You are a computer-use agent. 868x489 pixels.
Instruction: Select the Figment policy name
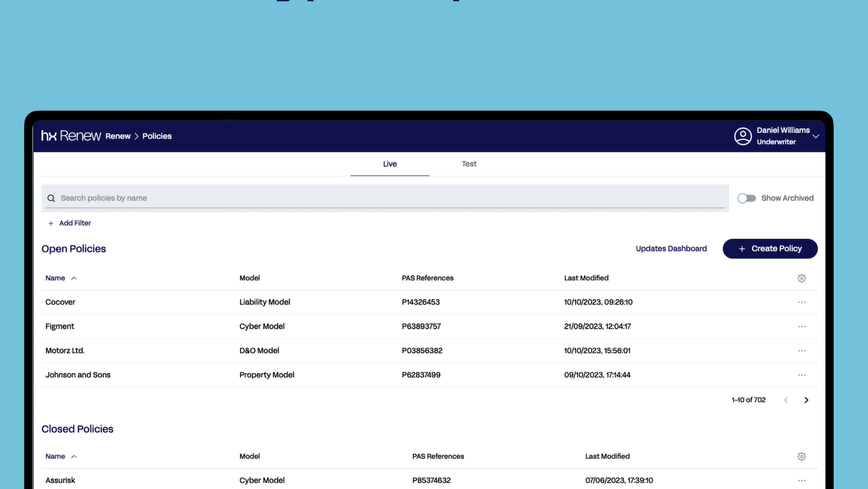[60, 327]
